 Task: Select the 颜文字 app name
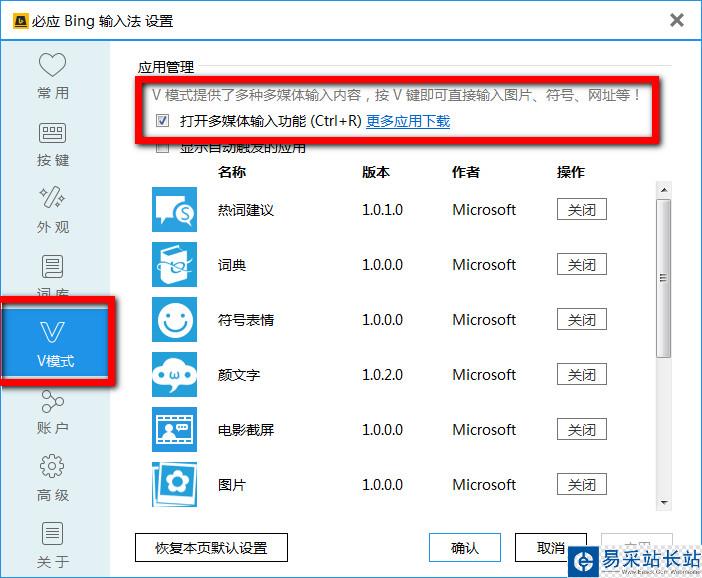pos(239,374)
